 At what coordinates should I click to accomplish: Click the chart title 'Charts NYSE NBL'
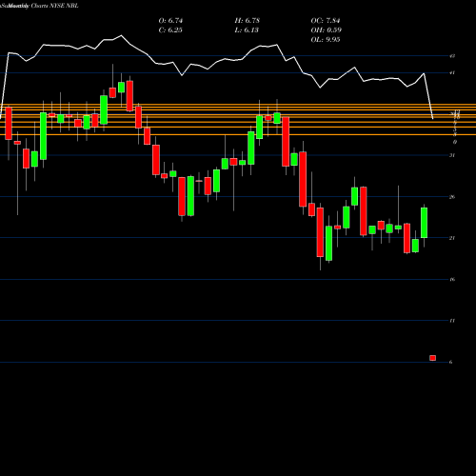point(54,6)
